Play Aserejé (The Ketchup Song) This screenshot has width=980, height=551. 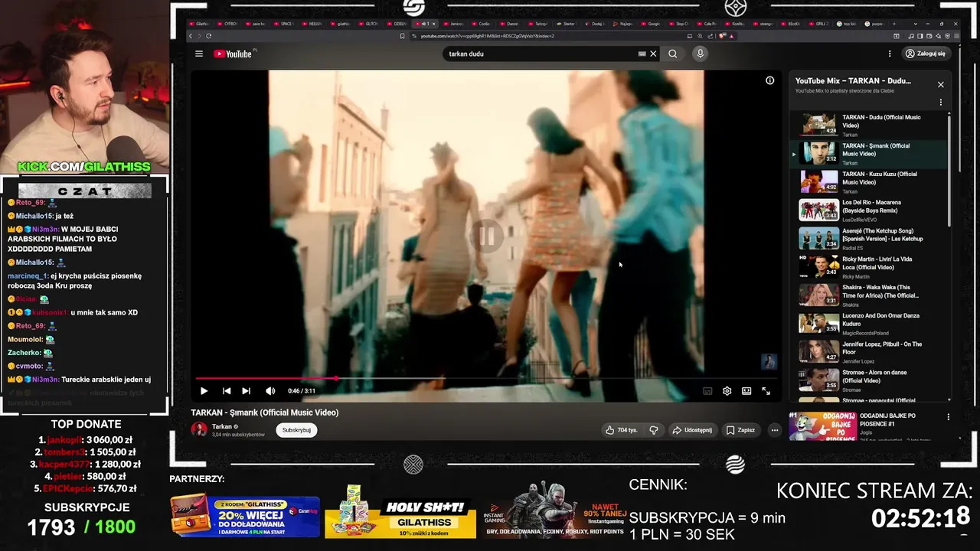(x=869, y=238)
